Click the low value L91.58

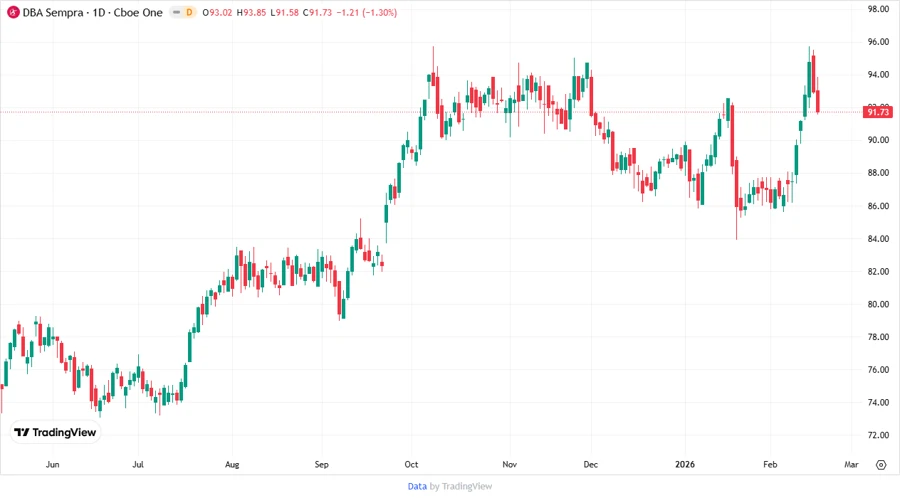pyautogui.click(x=284, y=12)
